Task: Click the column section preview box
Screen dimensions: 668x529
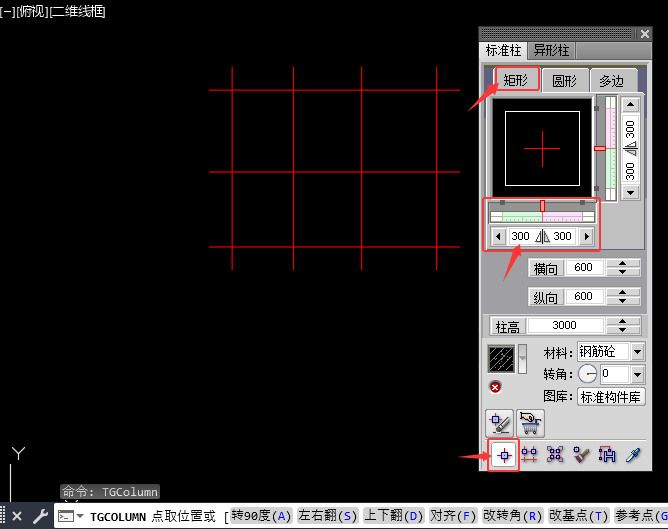Action: tap(542, 148)
